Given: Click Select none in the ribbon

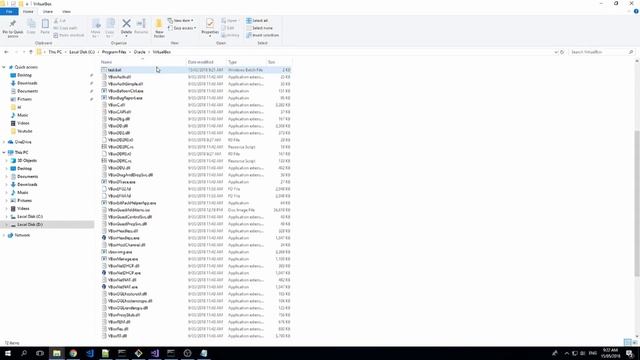Looking at the screenshot, I should [260, 28].
